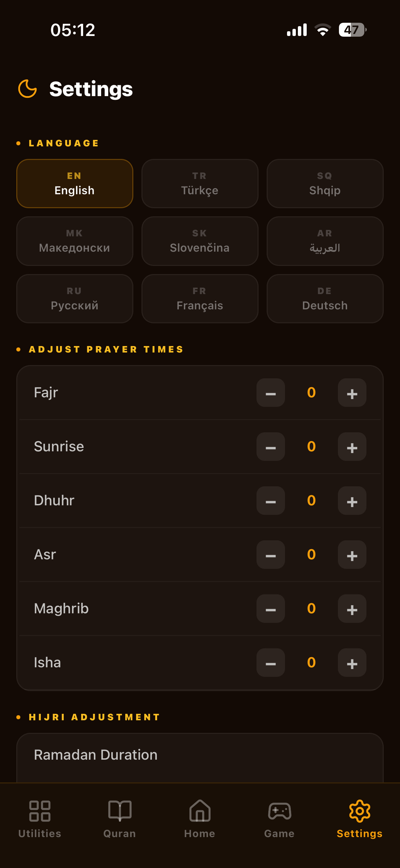This screenshot has width=400, height=868.
Task: Decrease Sunrise adjustment with minus icon
Action: tap(270, 447)
